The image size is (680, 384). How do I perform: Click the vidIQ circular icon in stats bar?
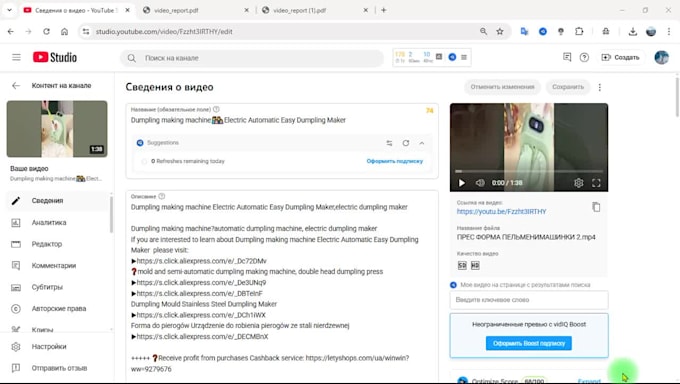tap(452, 57)
